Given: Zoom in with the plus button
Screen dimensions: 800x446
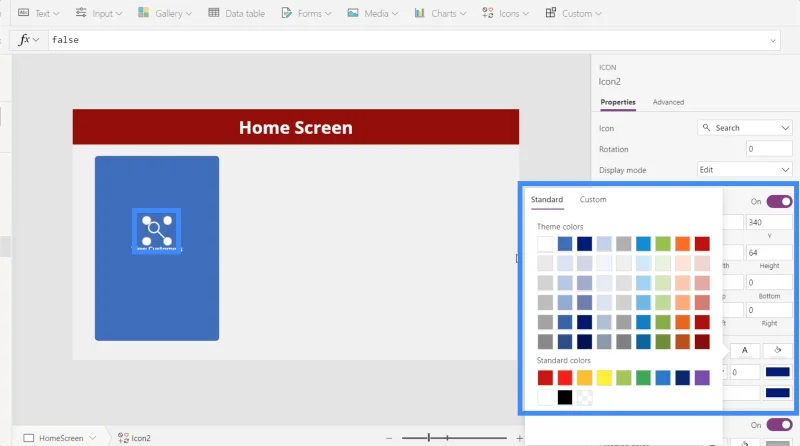Looking at the screenshot, I should pyautogui.click(x=519, y=438).
